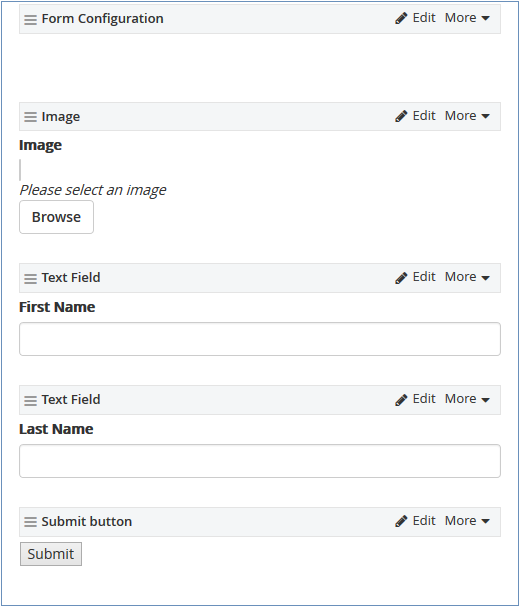Click the Submit button
This screenshot has height=607, width=520.
click(x=51, y=554)
